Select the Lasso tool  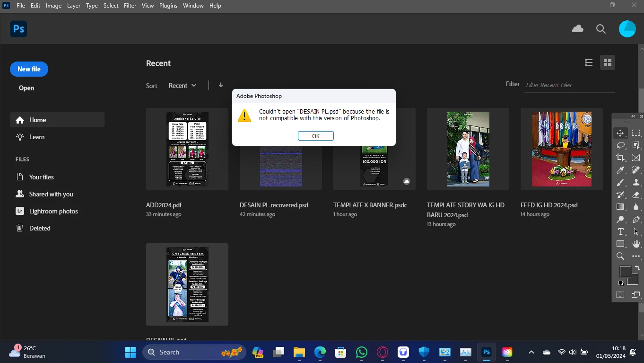tap(620, 145)
